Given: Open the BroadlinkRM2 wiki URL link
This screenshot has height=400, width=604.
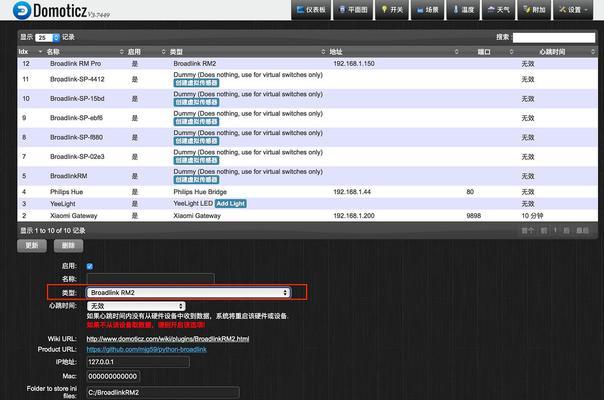Looking at the screenshot, I should [168, 339].
